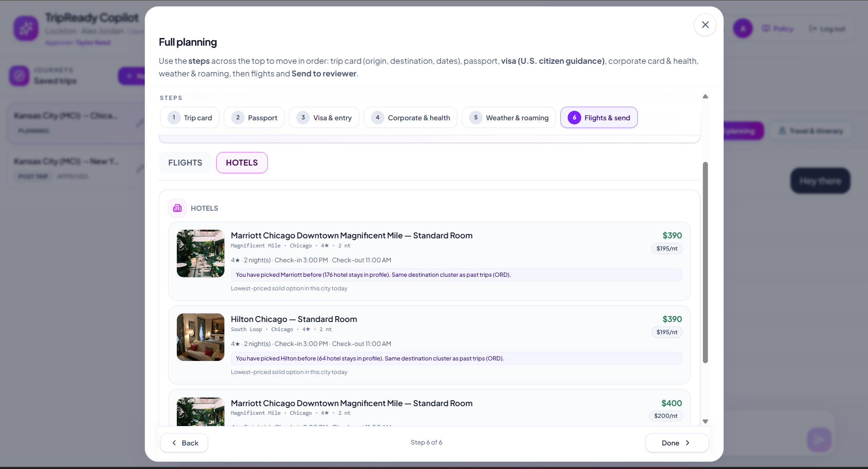The height and width of the screenshot is (469, 868).
Task: Open the Approver: Taylor Reed link
Action: [77, 43]
